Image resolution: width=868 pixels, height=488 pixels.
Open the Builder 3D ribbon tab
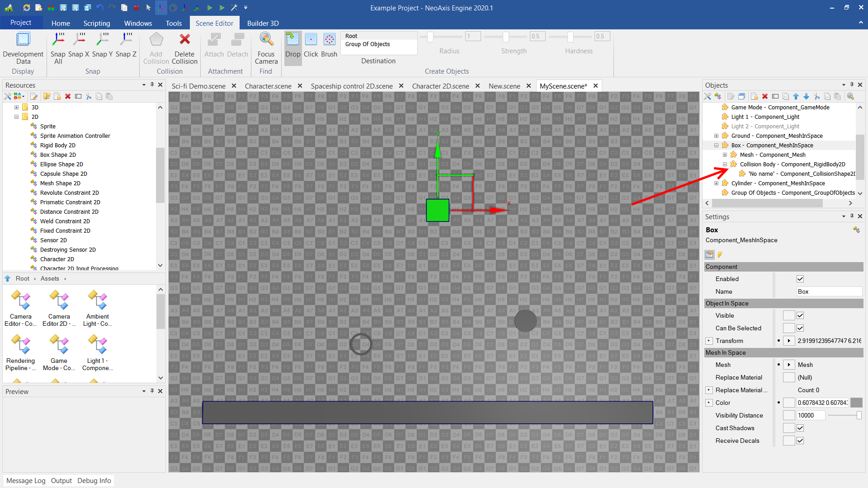pyautogui.click(x=263, y=23)
